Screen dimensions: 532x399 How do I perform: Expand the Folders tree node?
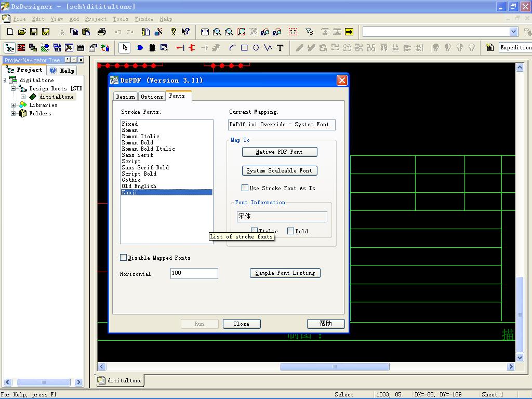pyautogui.click(x=14, y=113)
